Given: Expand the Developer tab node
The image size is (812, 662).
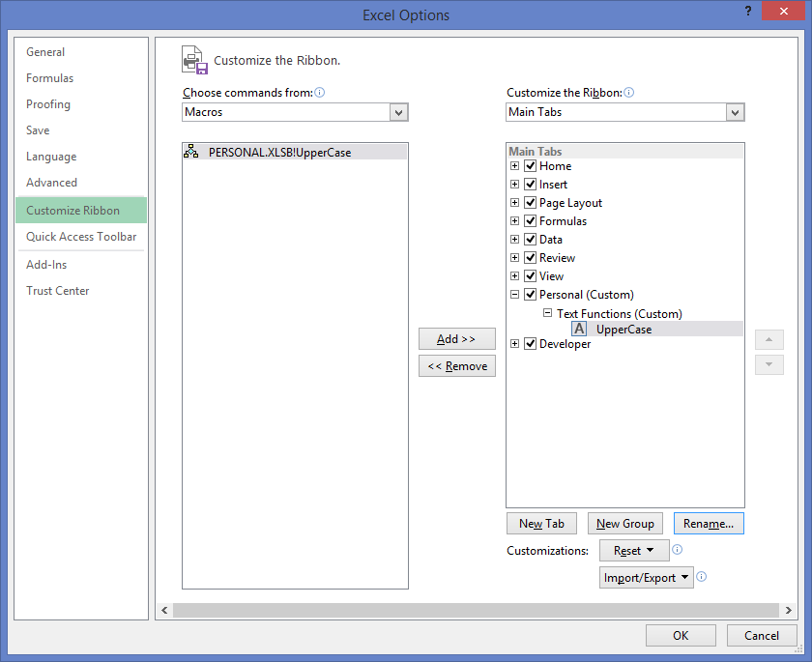Looking at the screenshot, I should 514,344.
